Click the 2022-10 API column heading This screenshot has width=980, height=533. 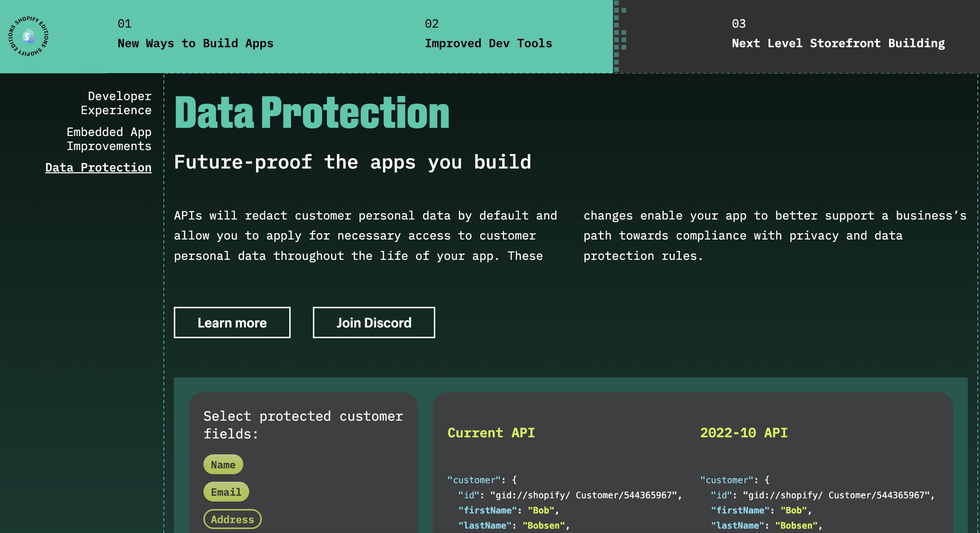tap(743, 433)
